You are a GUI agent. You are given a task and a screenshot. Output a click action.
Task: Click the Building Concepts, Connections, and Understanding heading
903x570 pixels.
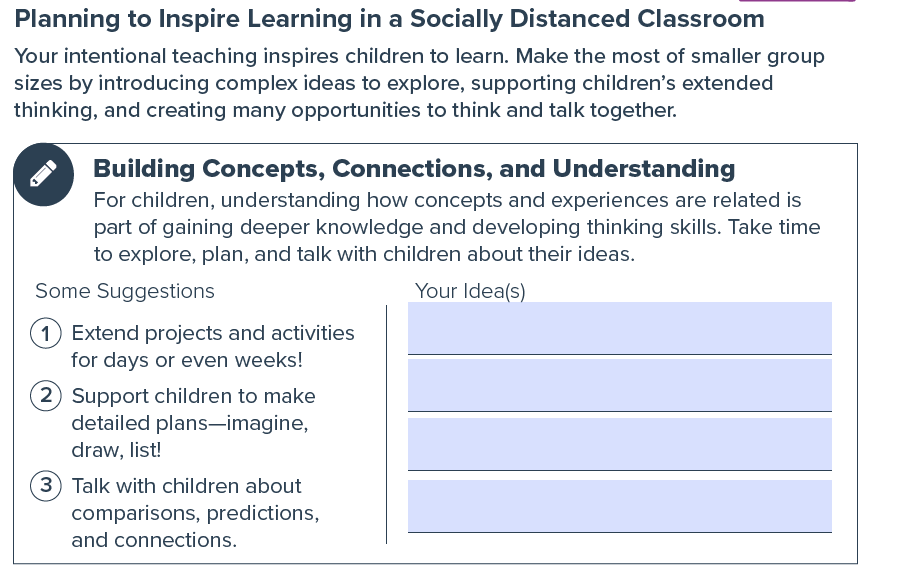pyautogui.click(x=414, y=169)
